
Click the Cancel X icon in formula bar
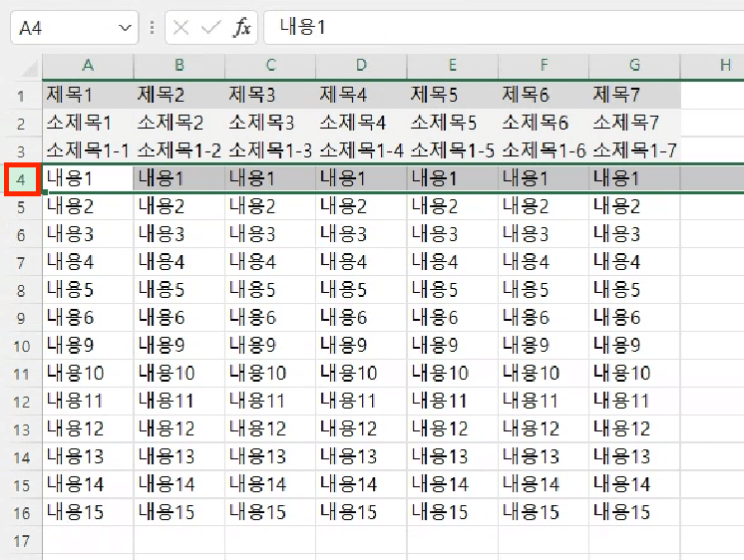pyautogui.click(x=181, y=28)
